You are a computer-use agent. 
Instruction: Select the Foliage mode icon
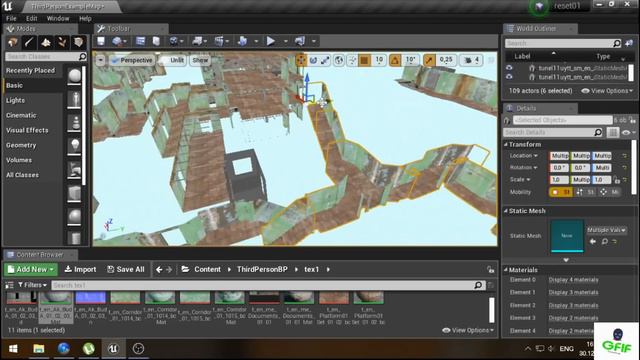coord(62,42)
